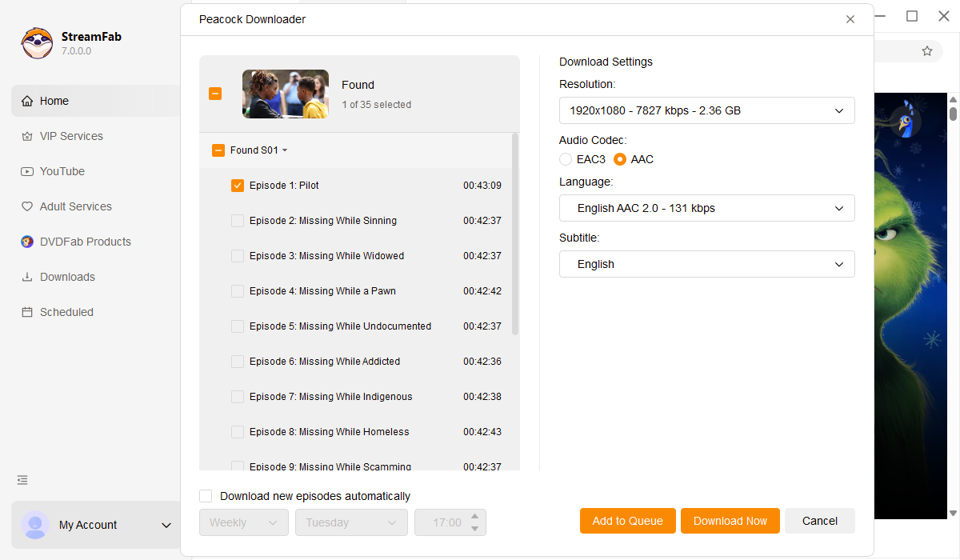Screen dimensions: 960x560
Task: Open the Resolution dropdown
Action: click(706, 110)
